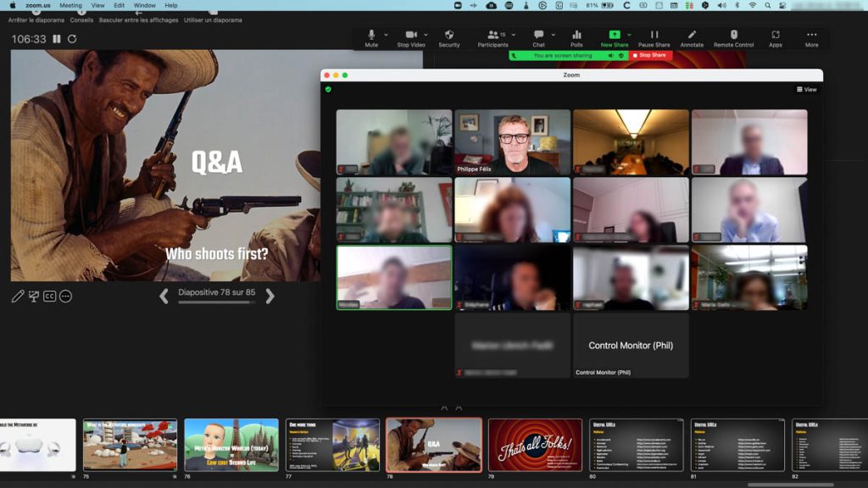Open Zoom Apps
Viewport: 868px width, 488px height.
776,39
